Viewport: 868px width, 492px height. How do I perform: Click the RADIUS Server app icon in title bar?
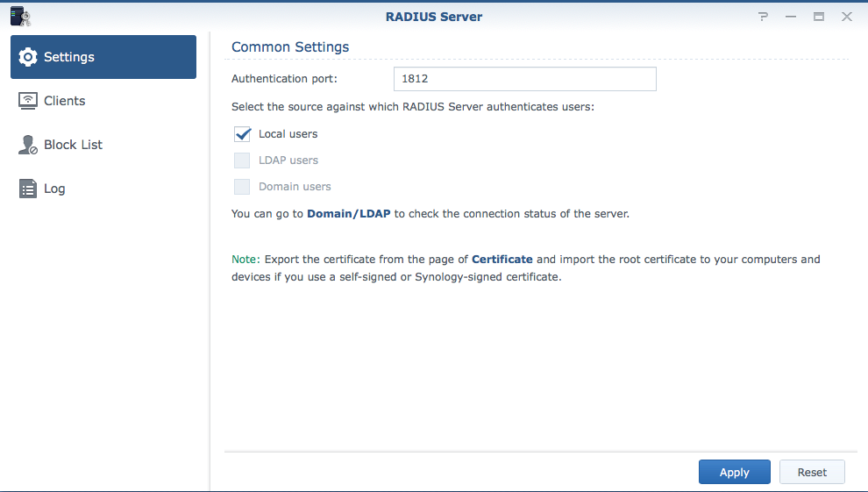coord(20,17)
